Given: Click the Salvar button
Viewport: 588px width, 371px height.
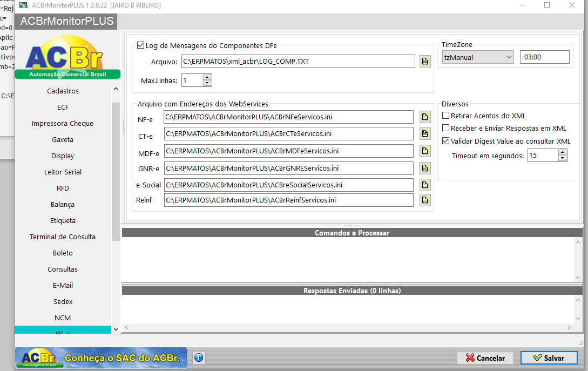Looking at the screenshot, I should (549, 358).
